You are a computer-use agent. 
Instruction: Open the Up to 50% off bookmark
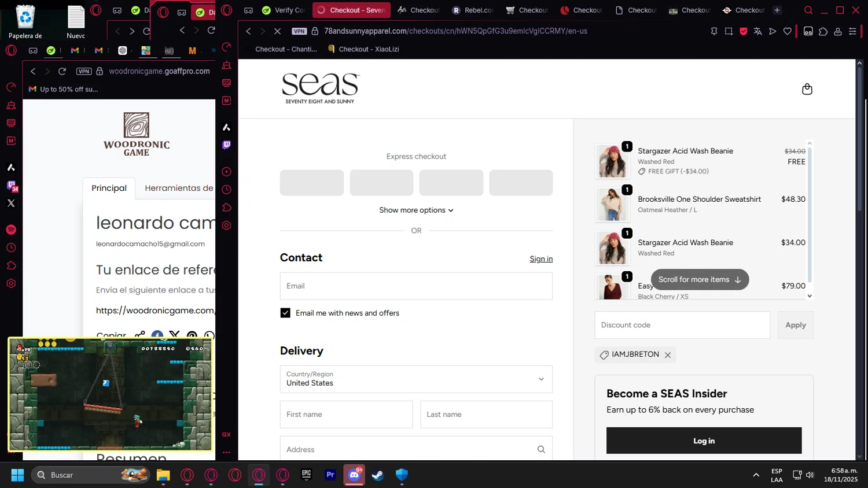[x=64, y=89]
